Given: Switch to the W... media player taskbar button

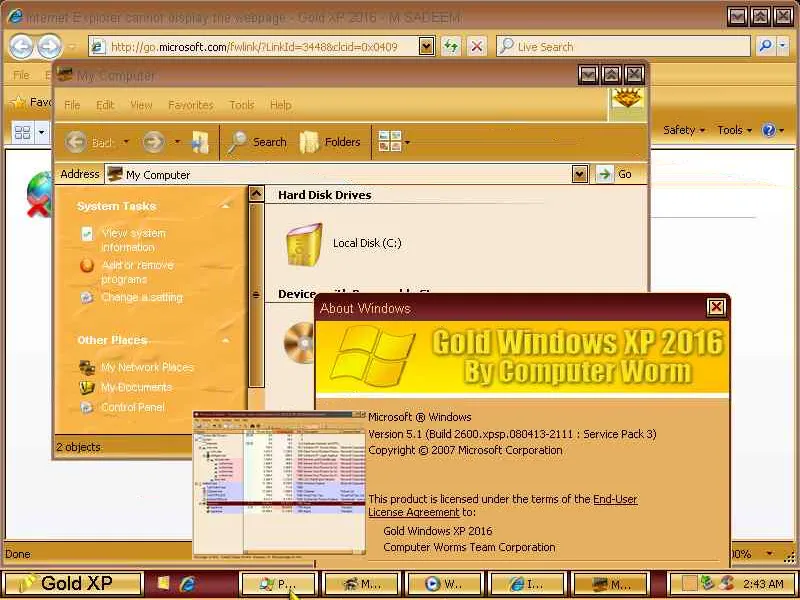Looking at the screenshot, I should tap(444, 584).
